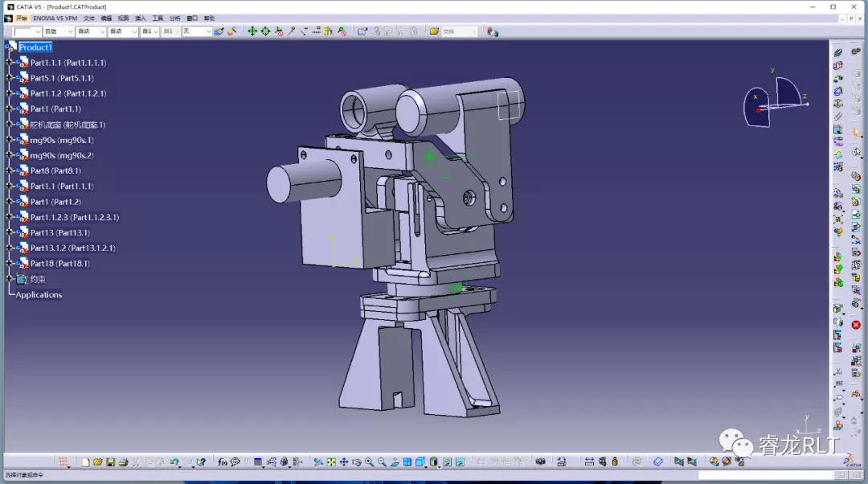
Task: Click the red stop icon in right toolbar
Action: tap(856, 325)
